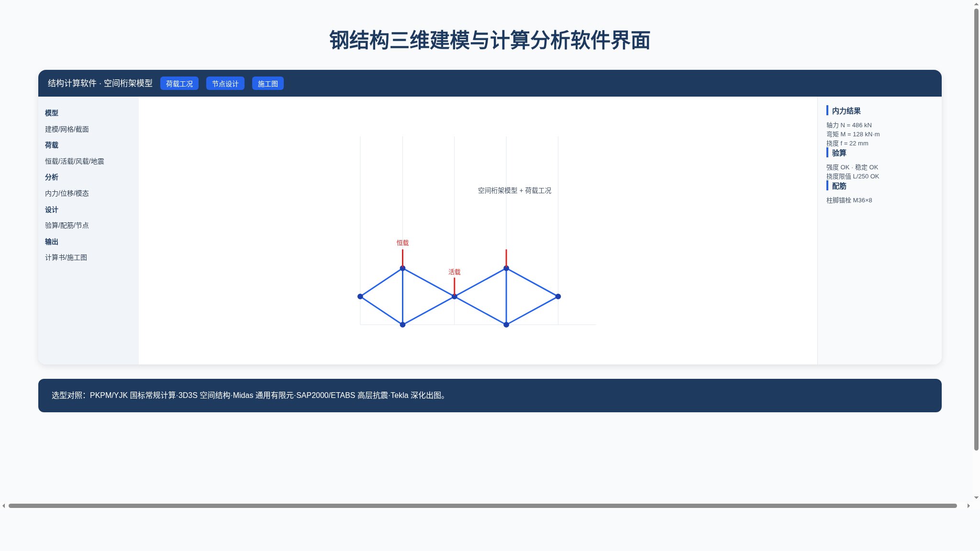980x551 pixels.
Task: Click the red 活载 load label
Action: [x=454, y=272]
